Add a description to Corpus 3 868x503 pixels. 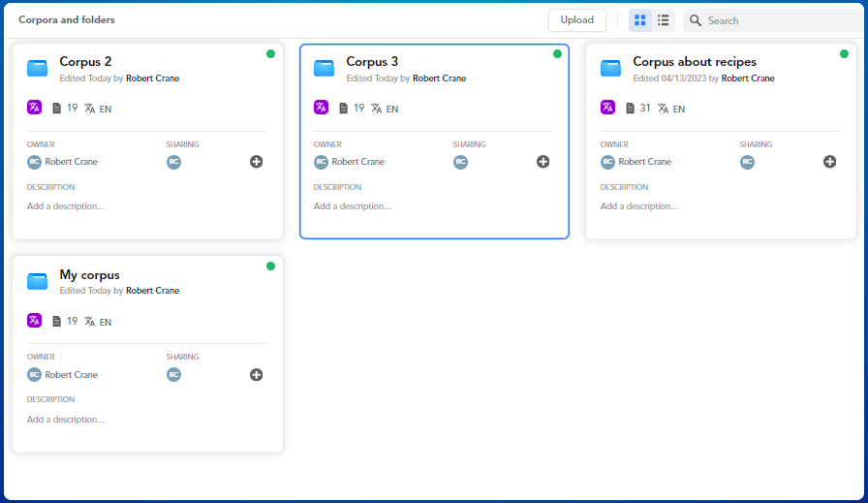[x=353, y=206]
